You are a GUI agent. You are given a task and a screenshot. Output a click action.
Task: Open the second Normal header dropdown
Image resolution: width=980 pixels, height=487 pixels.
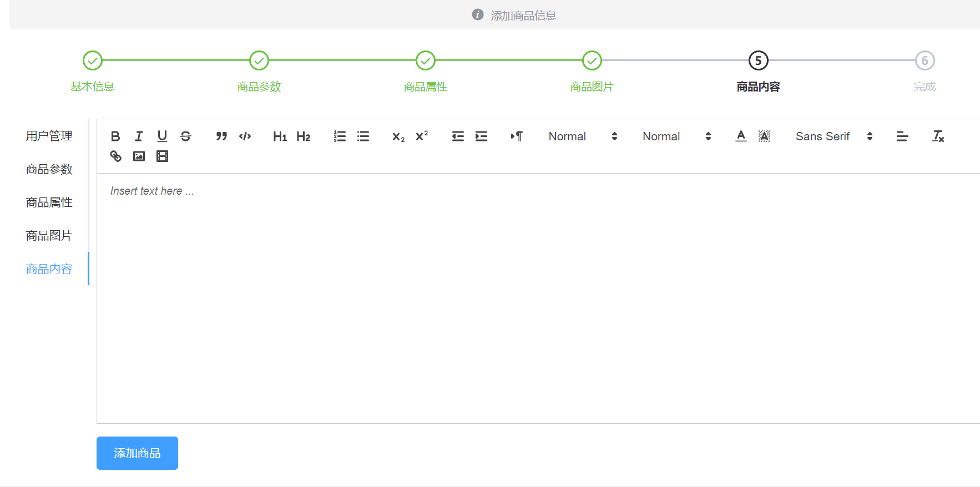click(x=676, y=136)
